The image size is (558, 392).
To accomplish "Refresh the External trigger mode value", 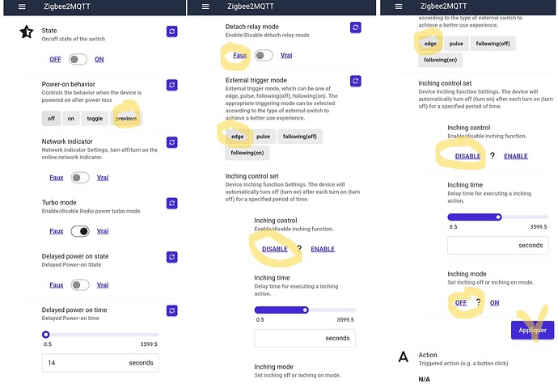I will [356, 81].
